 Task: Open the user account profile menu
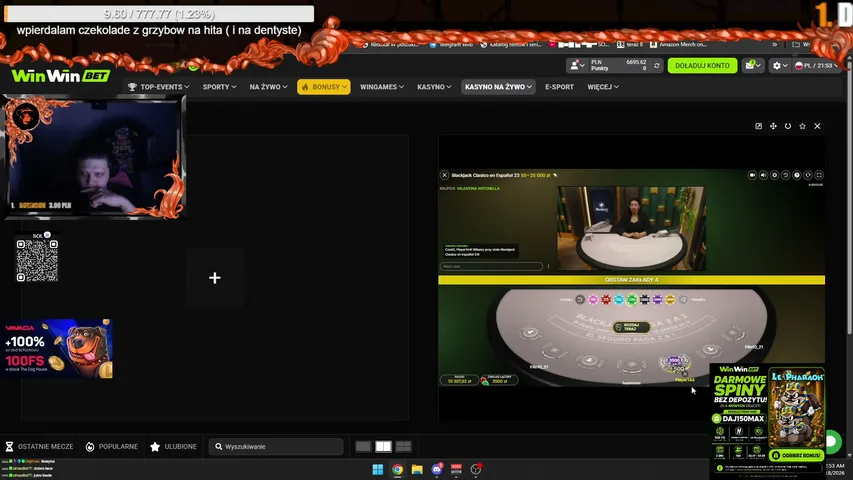coord(577,65)
